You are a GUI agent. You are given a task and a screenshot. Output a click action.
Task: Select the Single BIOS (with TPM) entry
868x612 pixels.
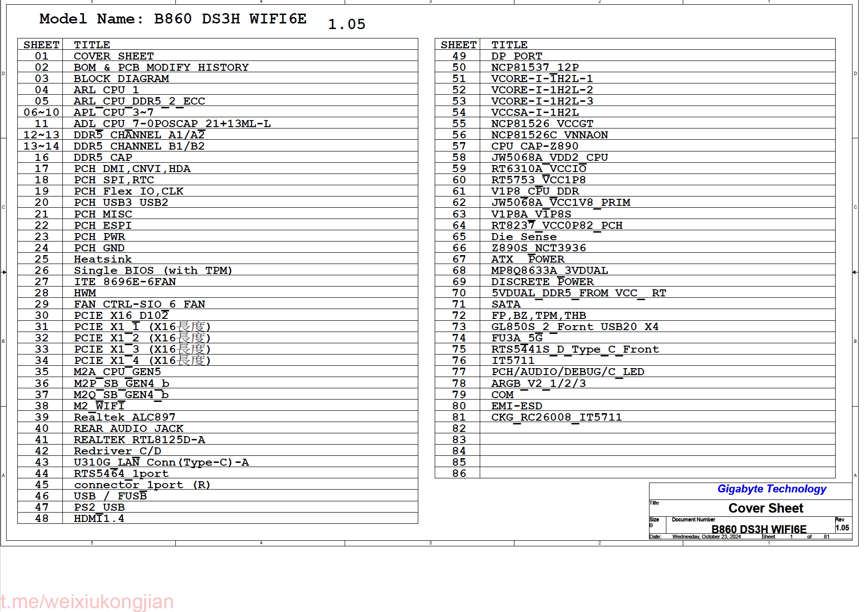[152, 271]
